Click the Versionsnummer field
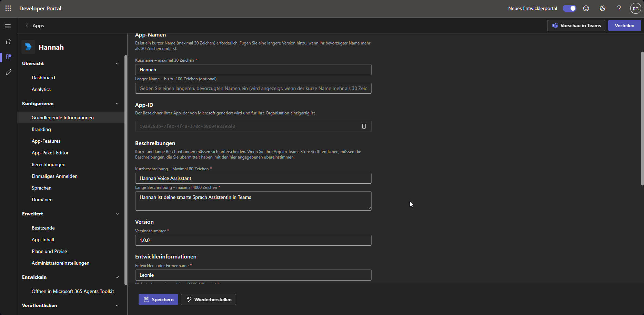The width and height of the screenshot is (644, 315). pyautogui.click(x=253, y=240)
